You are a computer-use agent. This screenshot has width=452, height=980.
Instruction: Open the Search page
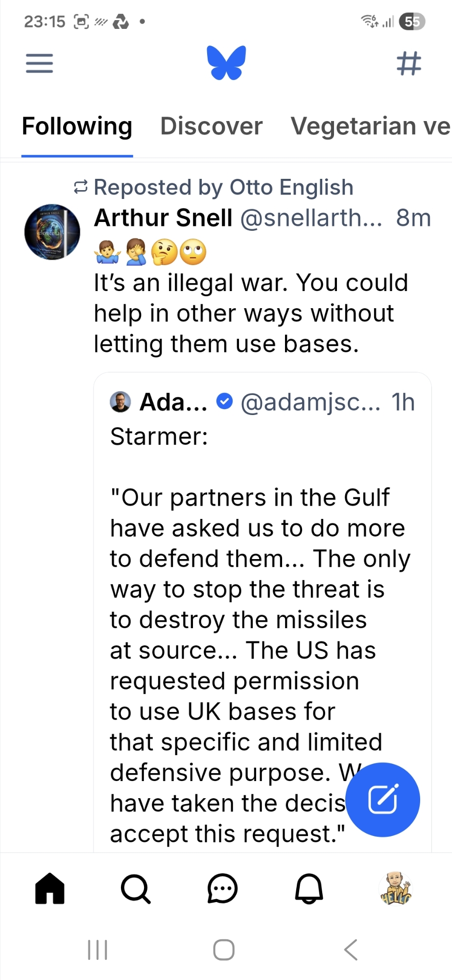[136, 888]
